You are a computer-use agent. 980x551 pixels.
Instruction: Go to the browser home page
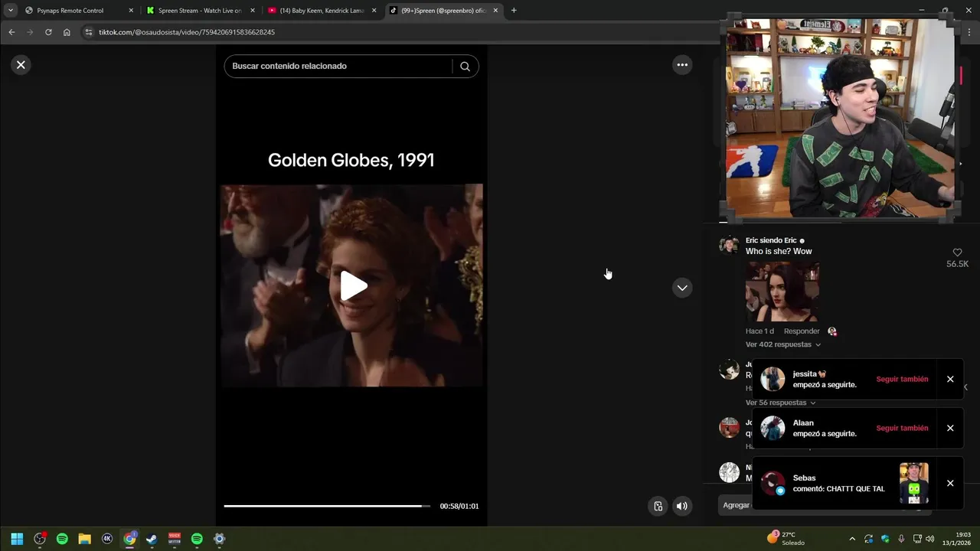click(67, 32)
